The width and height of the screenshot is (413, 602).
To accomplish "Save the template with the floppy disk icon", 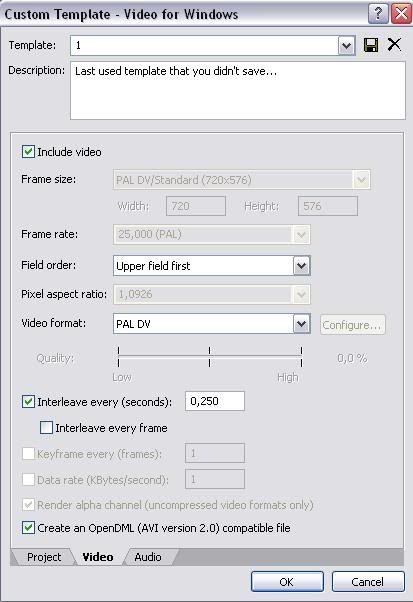I will click(371, 45).
